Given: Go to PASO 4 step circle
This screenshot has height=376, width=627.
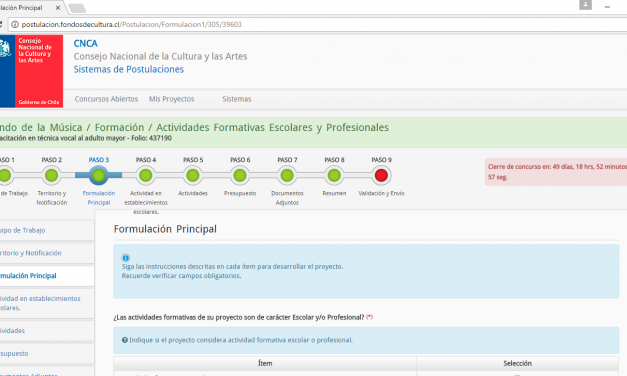Looking at the screenshot, I should [146, 175].
